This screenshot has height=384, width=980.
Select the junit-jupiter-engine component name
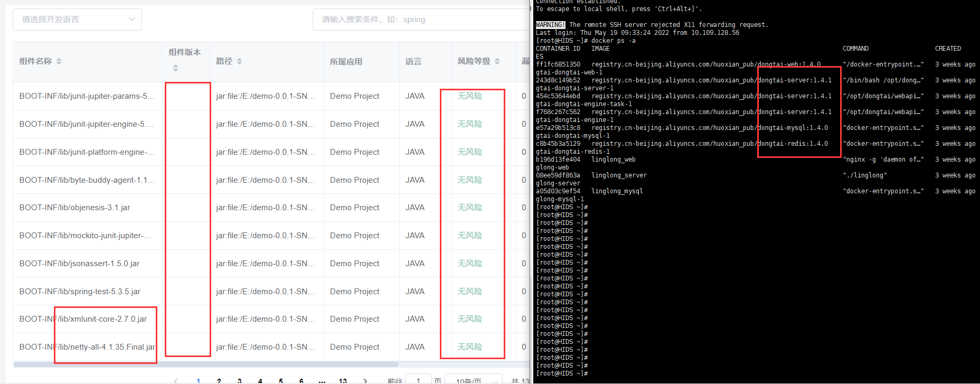(87, 124)
